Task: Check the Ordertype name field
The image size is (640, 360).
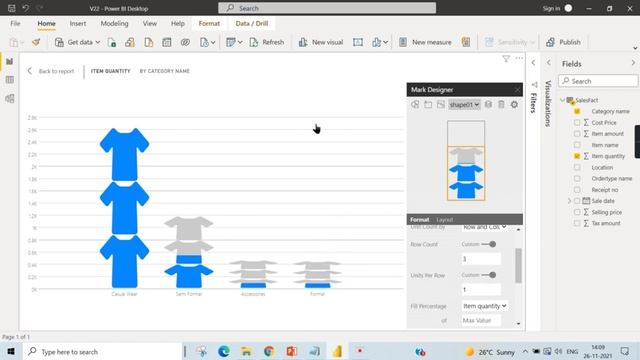Action: 577,178
